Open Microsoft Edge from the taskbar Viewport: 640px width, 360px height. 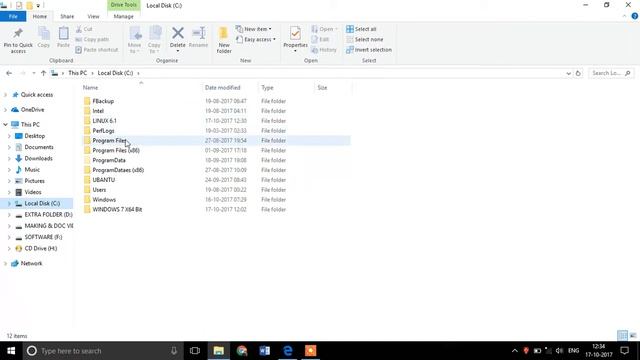(x=287, y=351)
